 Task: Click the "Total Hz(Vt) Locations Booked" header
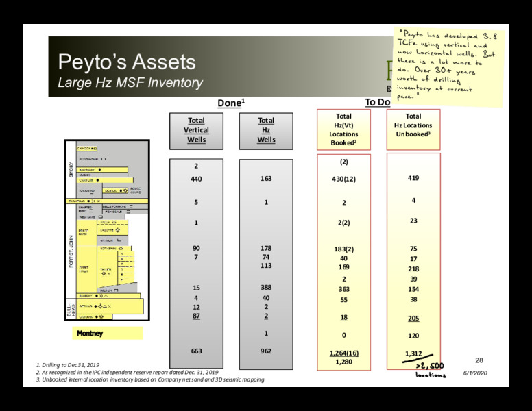pyautogui.click(x=343, y=129)
